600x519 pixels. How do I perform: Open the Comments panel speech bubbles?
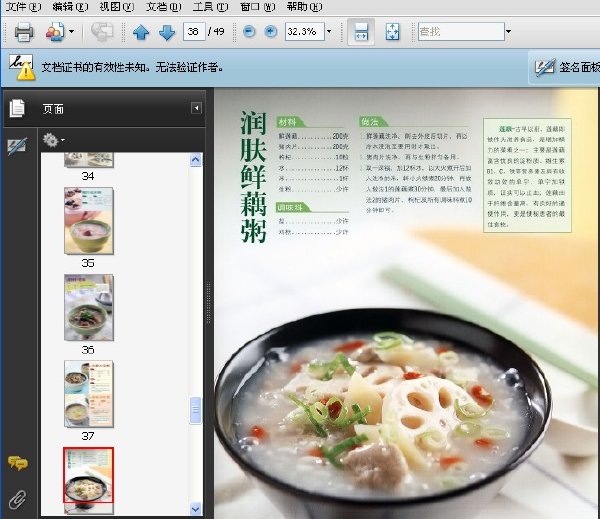pyautogui.click(x=18, y=463)
